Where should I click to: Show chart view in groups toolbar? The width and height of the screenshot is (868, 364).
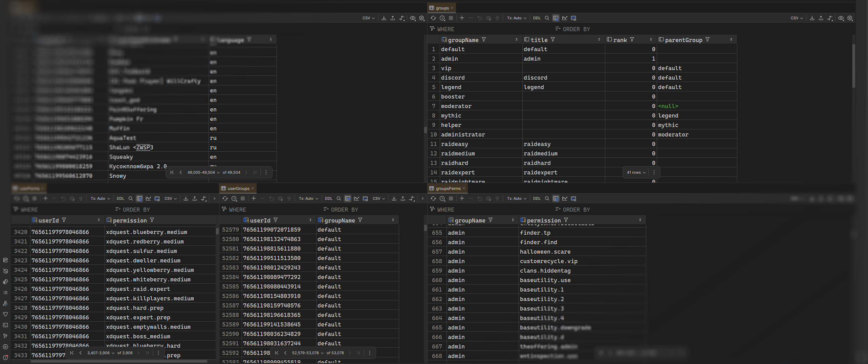point(565,18)
